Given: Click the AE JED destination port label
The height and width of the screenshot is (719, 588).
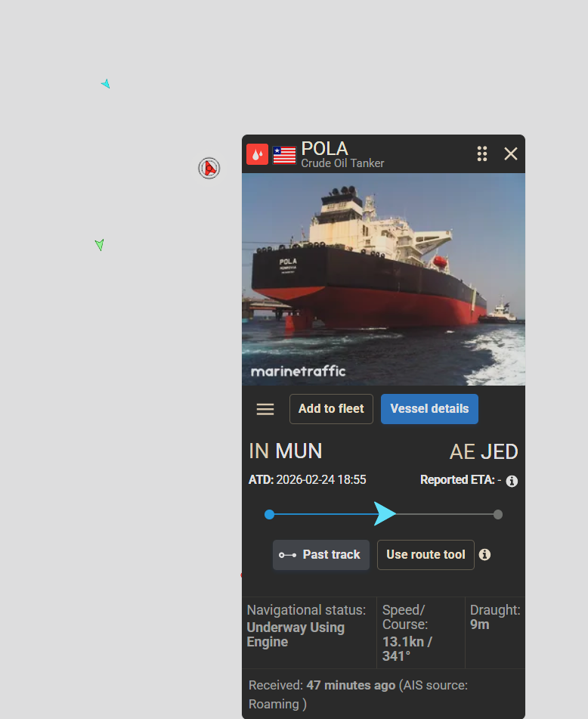Looking at the screenshot, I should pos(484,451).
